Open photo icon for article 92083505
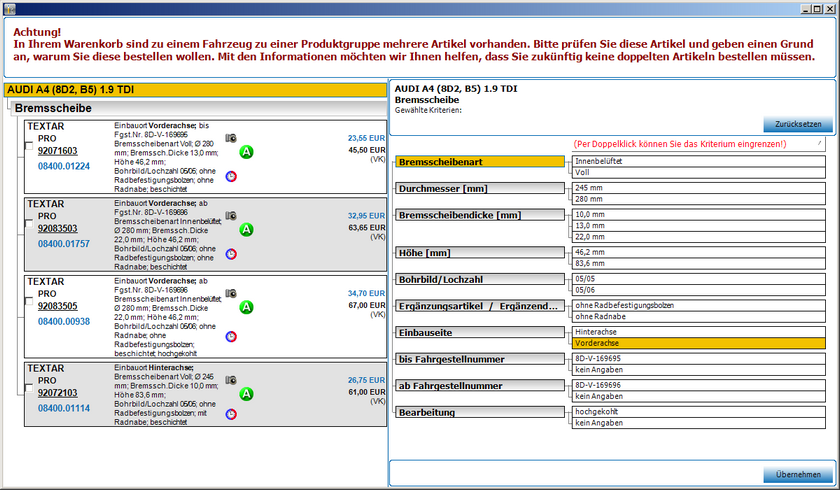 click(231, 293)
